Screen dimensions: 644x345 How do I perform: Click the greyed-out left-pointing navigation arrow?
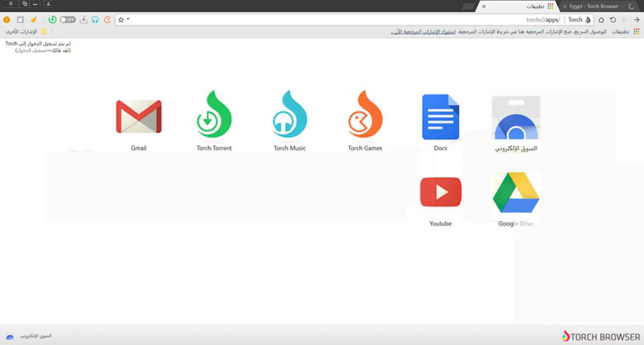pyautogui.click(x=625, y=20)
